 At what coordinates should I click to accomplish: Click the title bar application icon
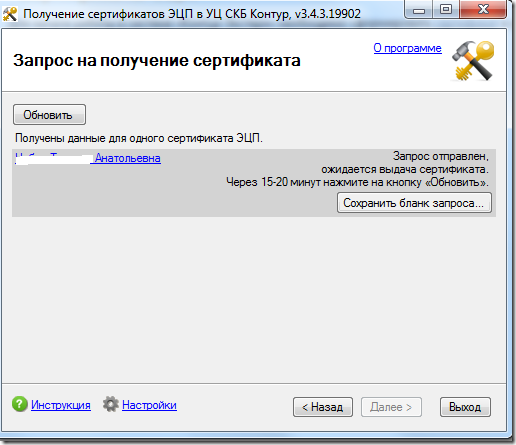tap(10, 14)
